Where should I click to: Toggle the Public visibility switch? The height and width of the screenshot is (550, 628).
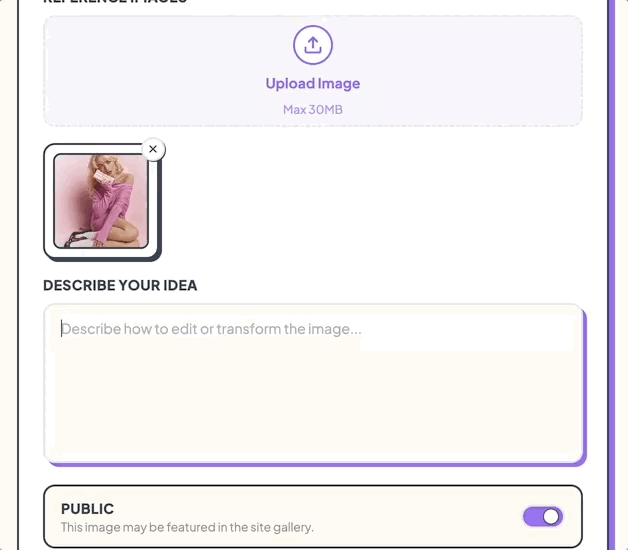[x=542, y=516]
